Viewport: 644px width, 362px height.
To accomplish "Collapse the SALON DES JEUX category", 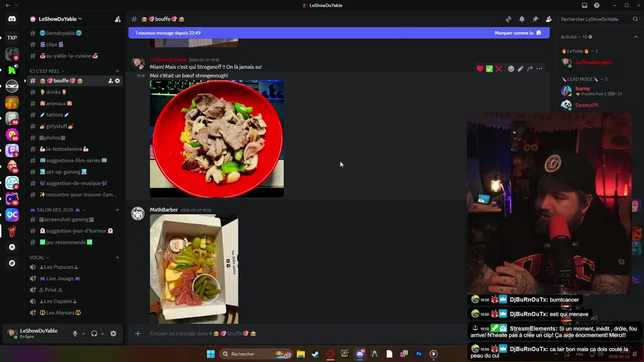I will [58, 210].
